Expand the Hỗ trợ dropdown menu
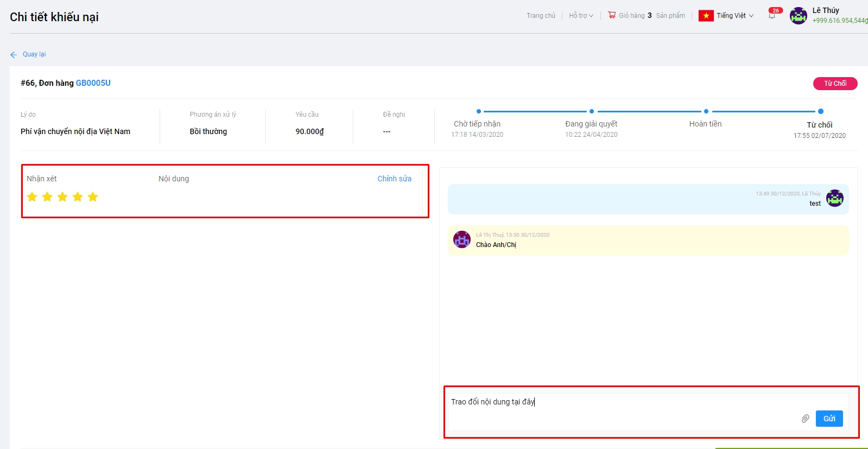The image size is (868, 449). point(581,16)
